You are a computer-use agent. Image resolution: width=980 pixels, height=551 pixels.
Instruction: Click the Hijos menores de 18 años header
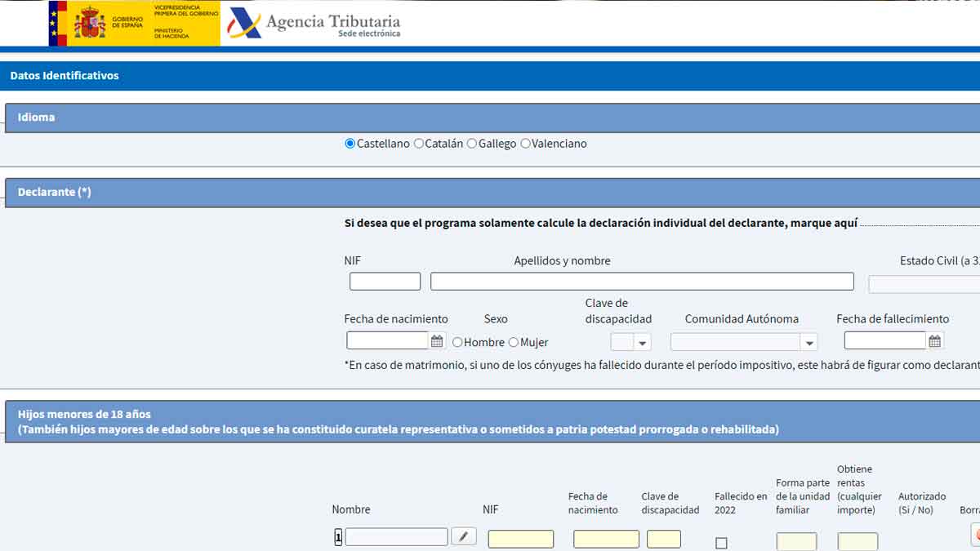point(492,421)
